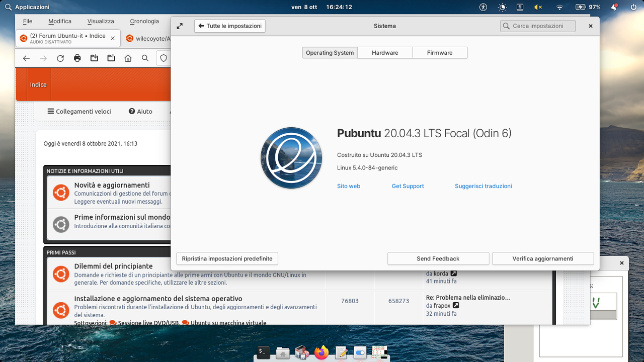Open Novità e aggiornamenti forum section

pos(112,185)
